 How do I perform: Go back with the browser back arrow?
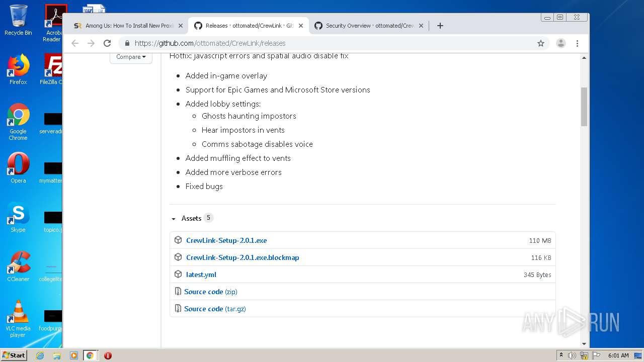click(75, 43)
